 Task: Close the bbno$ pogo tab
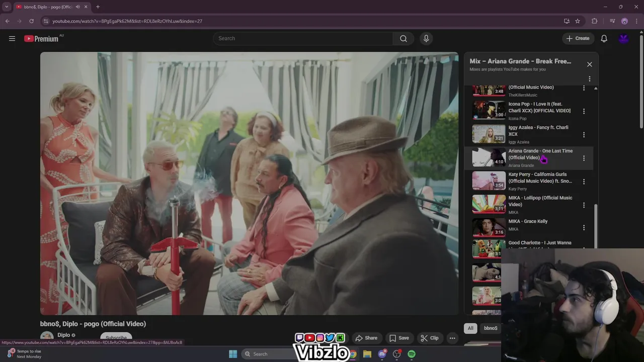point(86,7)
